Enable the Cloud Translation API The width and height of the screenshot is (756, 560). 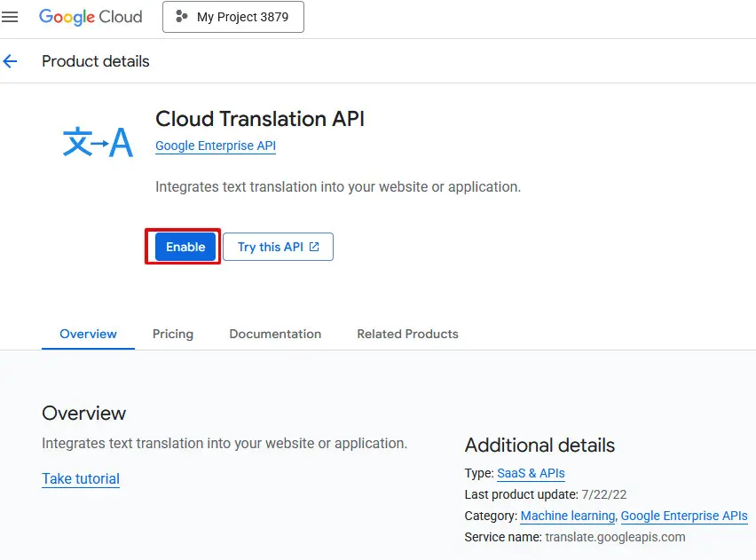tap(185, 247)
